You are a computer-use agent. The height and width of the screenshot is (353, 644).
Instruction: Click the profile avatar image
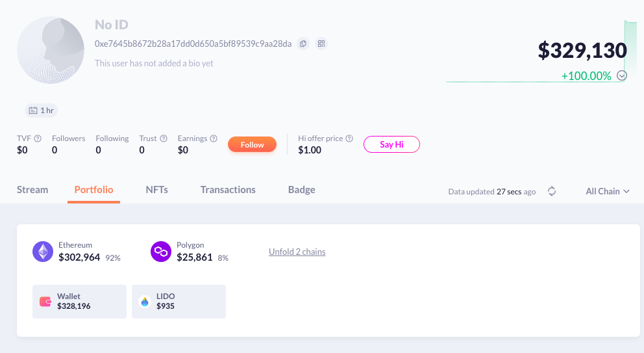[50, 51]
